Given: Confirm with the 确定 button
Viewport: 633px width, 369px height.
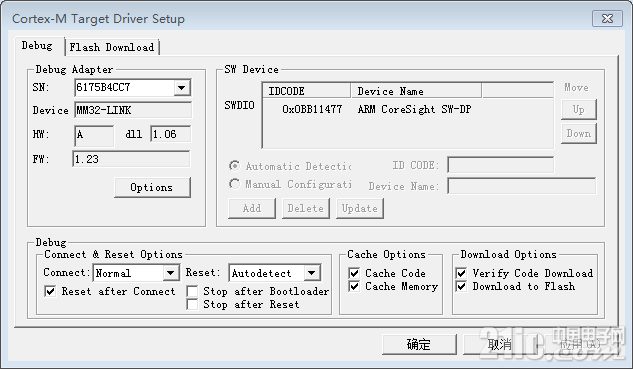Looking at the screenshot, I should [419, 344].
